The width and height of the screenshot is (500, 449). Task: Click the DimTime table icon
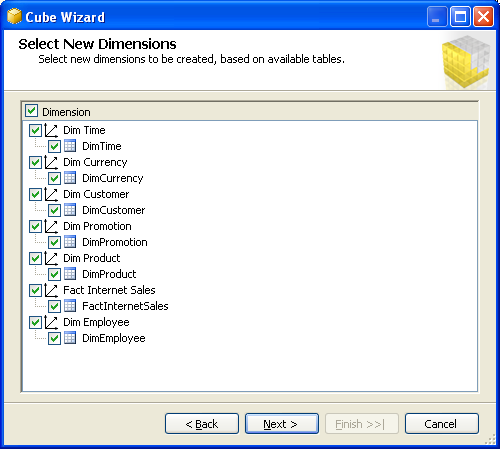coord(70,146)
